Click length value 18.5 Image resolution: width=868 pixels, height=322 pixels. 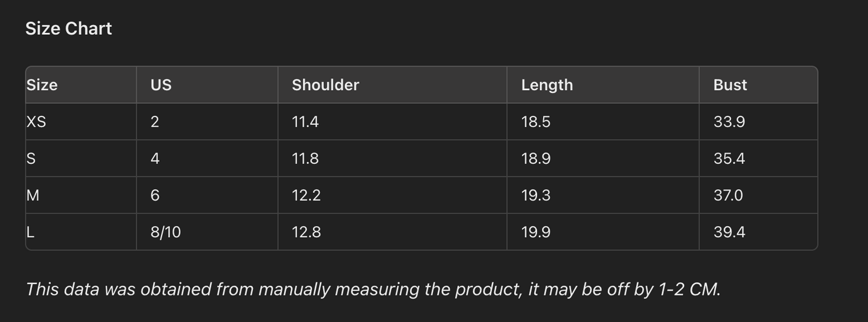pyautogui.click(x=536, y=122)
